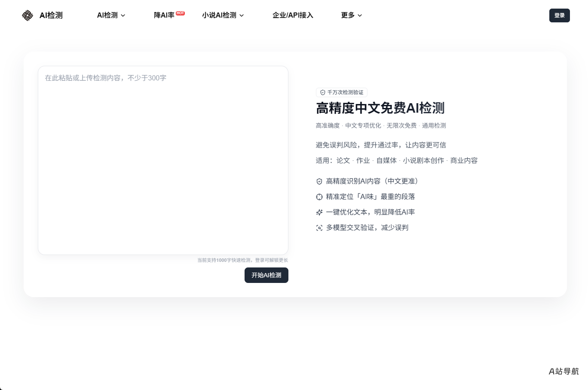Click the shield icon beside 高精度识别AI内容
This screenshot has height=390, width=588.
click(319, 181)
